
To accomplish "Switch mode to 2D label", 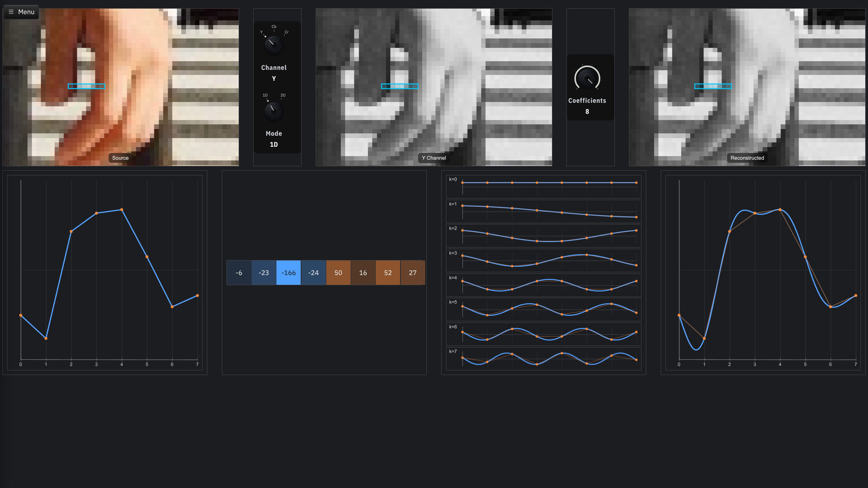I will [x=283, y=95].
